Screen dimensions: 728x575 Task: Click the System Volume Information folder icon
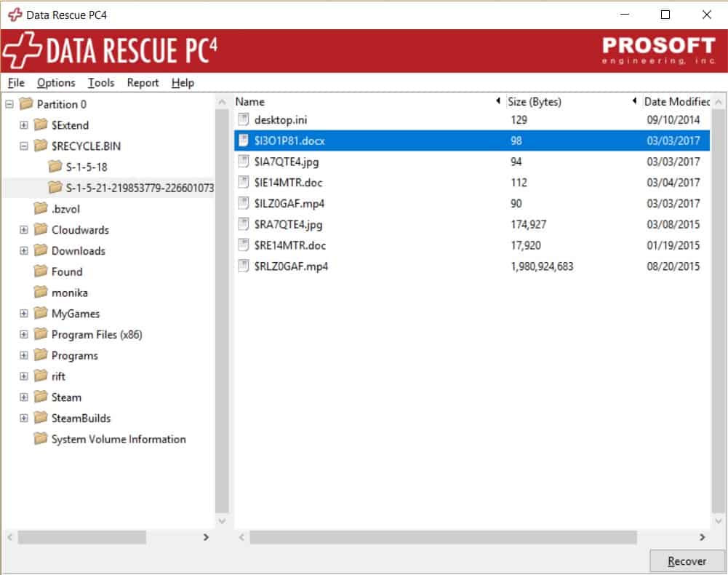pyautogui.click(x=41, y=438)
